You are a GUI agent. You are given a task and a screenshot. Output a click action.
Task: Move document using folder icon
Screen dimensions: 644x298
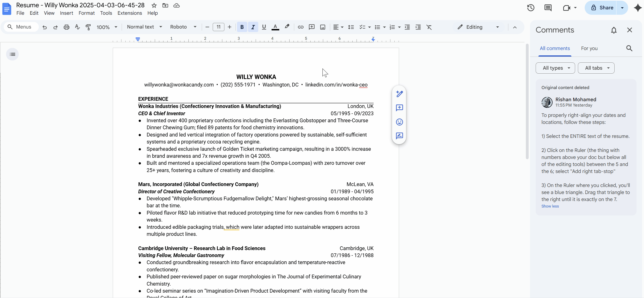(165, 6)
